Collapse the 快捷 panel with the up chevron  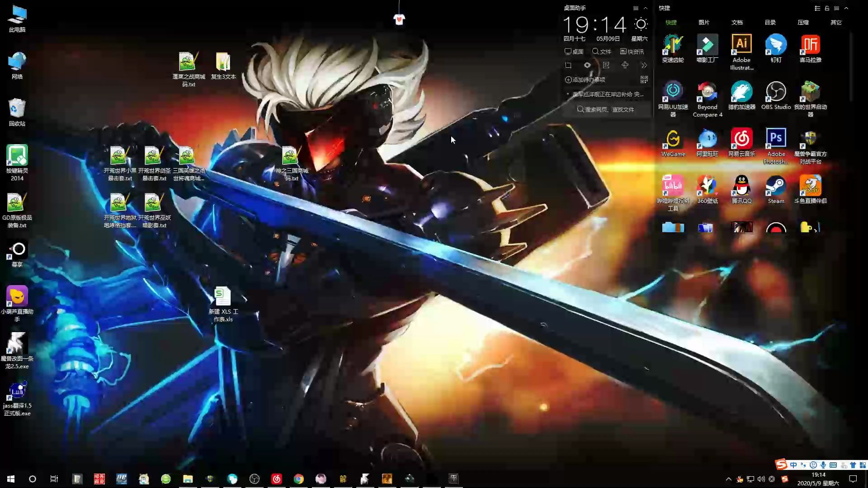coord(846,8)
